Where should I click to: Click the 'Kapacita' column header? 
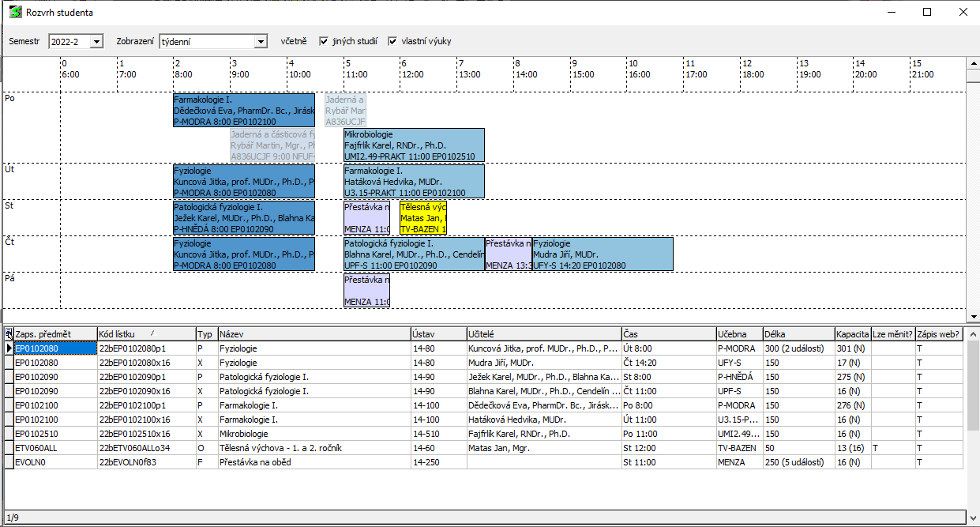852,334
